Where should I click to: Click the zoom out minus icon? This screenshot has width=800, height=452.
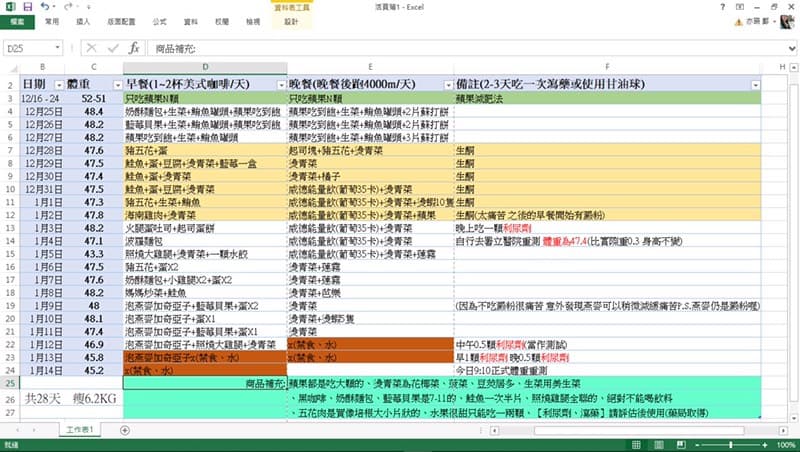[x=697, y=445]
